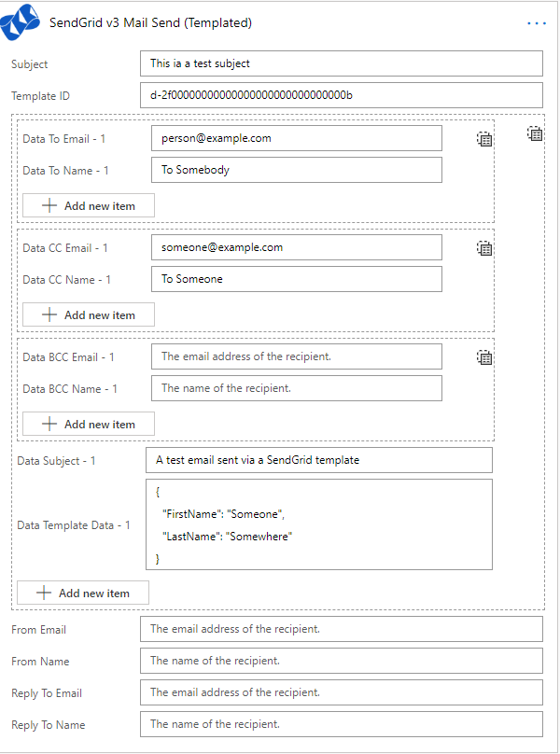This screenshot has height=754, width=560.
Task: Edit Data To Email - 1 field
Action: (x=297, y=138)
